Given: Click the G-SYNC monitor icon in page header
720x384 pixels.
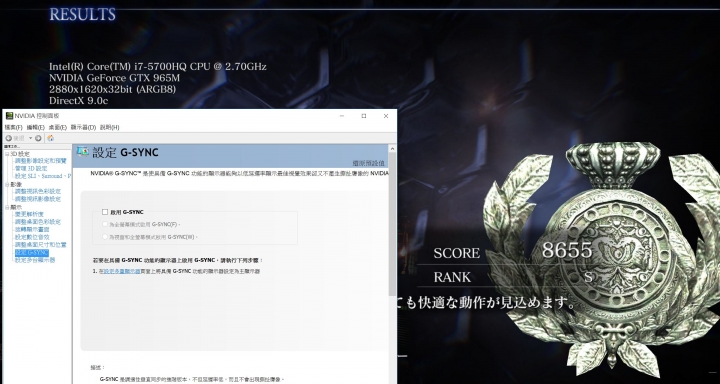Looking at the screenshot, I should [83, 152].
